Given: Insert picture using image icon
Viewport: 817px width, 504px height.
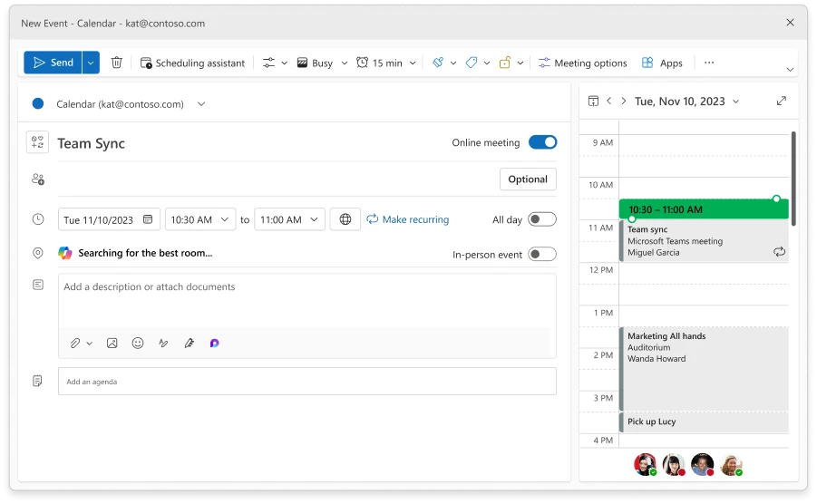Looking at the screenshot, I should [x=112, y=344].
